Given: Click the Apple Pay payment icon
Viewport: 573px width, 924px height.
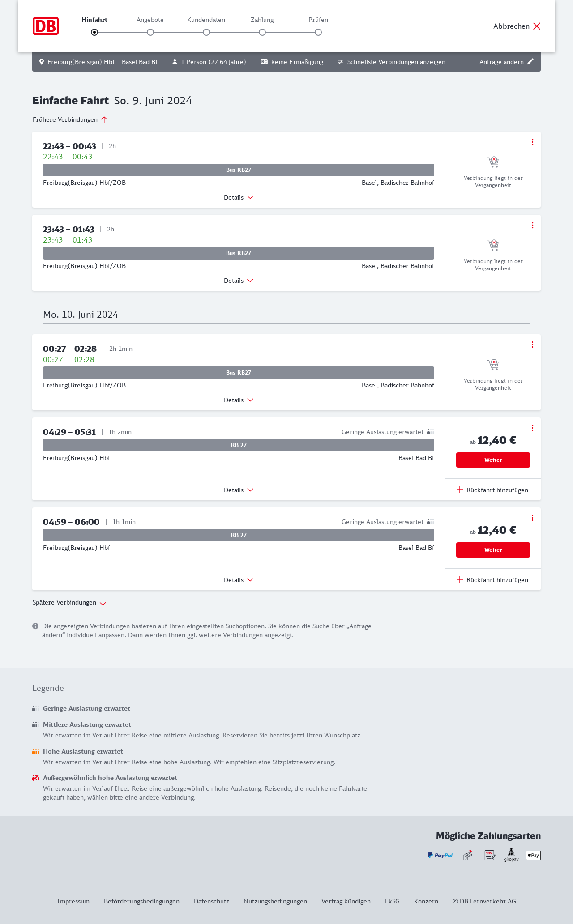Looking at the screenshot, I should 533,855.
